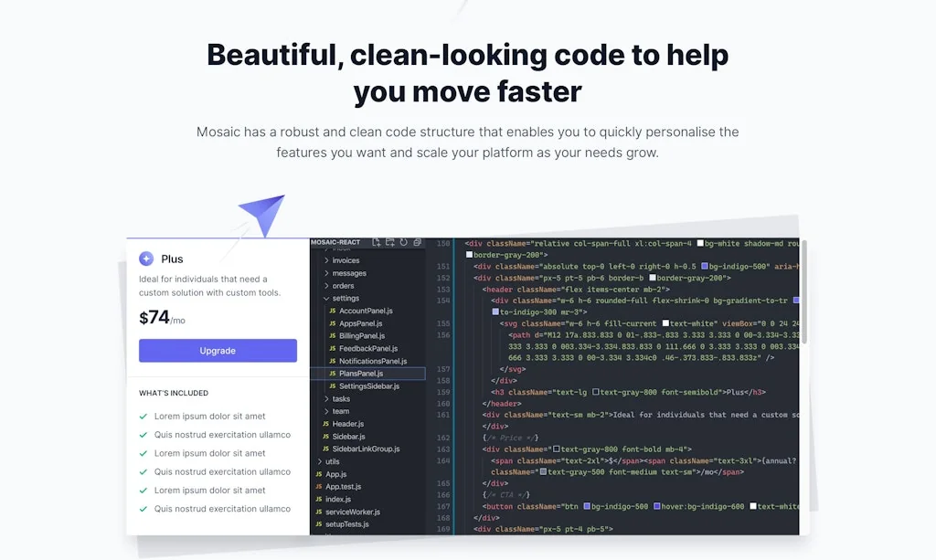The width and height of the screenshot is (936, 560).
Task: Click the "Mosaic has a robust" paragraph
Action: [x=467, y=142]
